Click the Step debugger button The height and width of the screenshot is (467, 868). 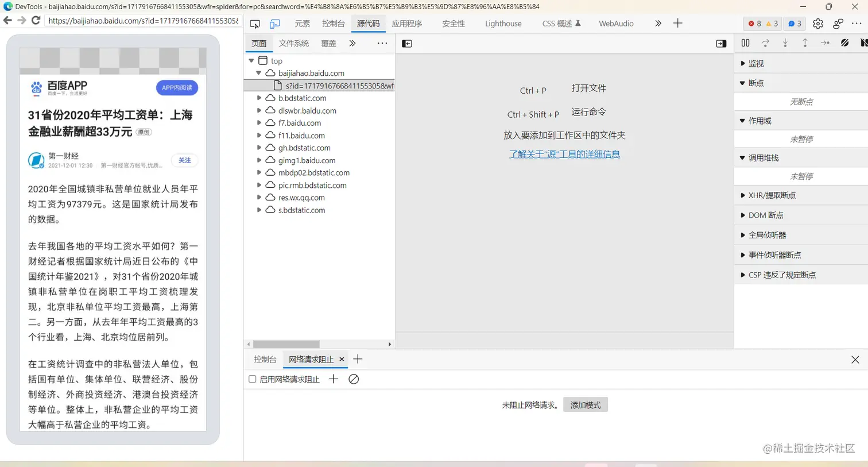point(825,43)
